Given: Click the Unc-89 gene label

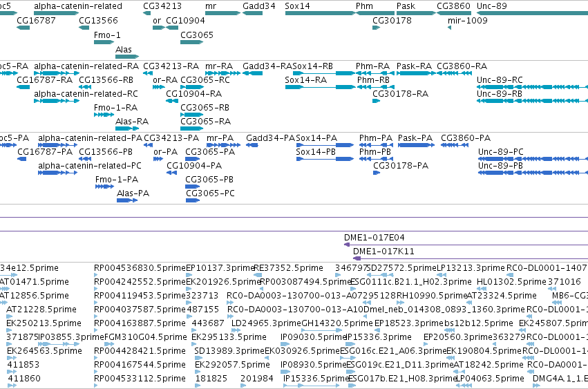Looking at the screenshot, I should 492,6.
